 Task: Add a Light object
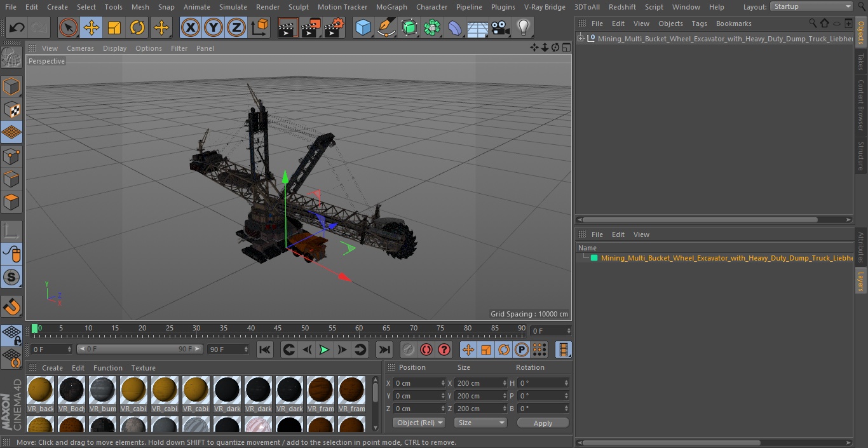[523, 27]
